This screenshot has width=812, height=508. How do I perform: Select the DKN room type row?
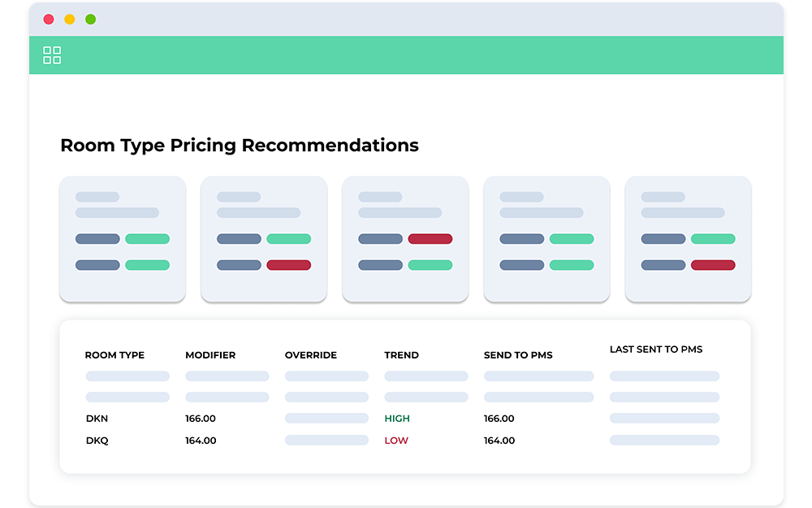[97, 419]
